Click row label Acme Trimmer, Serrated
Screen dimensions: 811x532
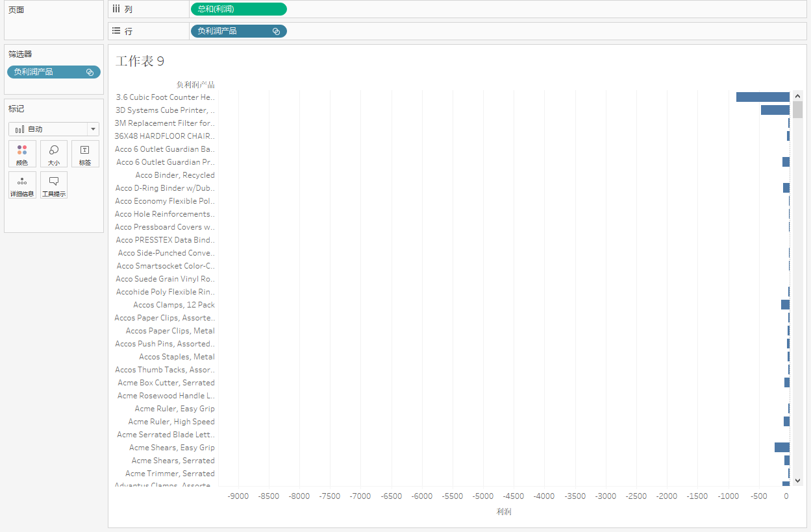coord(170,473)
